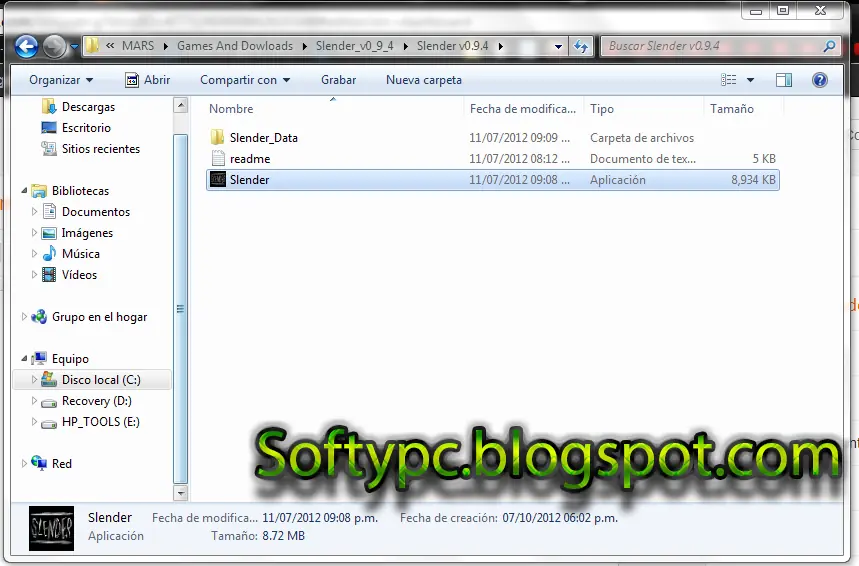Select Slender_v0_9_4 breadcrumb segment

pos(354,46)
